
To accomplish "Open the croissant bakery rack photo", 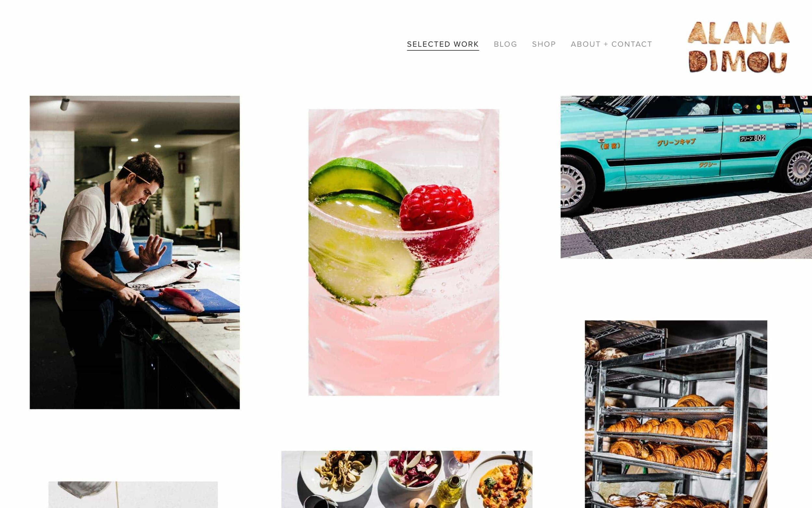I will pyautogui.click(x=676, y=414).
